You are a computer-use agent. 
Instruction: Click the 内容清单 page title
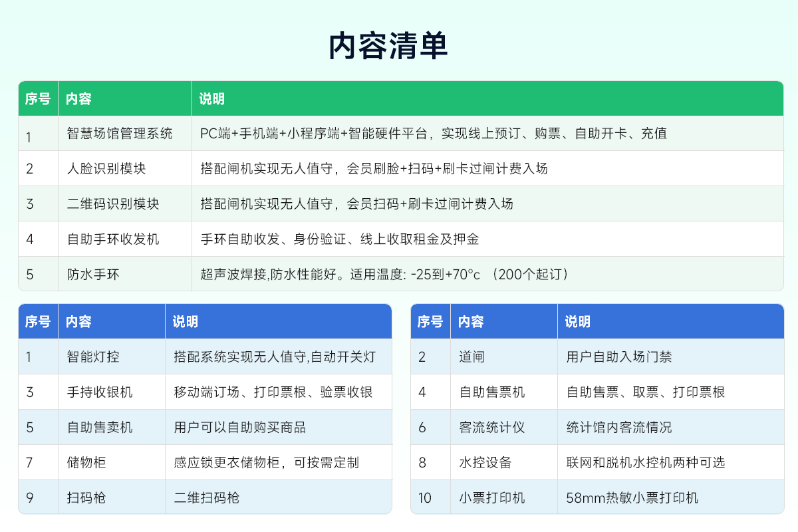click(399, 45)
